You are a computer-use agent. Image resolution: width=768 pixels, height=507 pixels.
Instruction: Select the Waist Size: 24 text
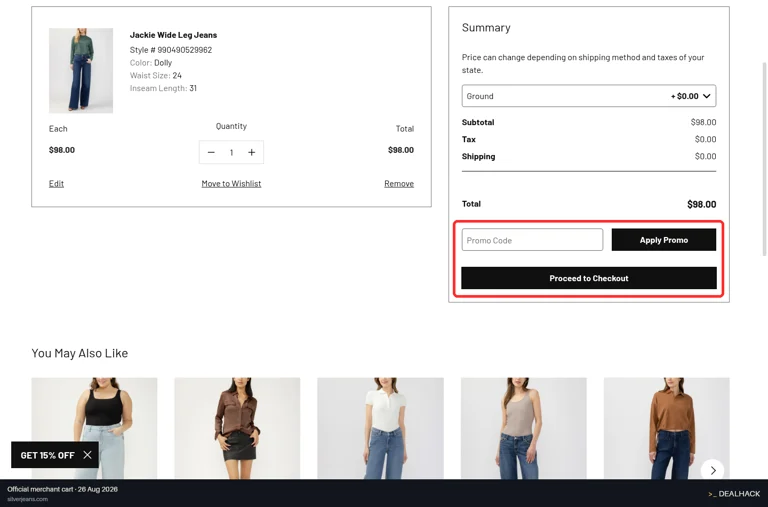(156, 75)
